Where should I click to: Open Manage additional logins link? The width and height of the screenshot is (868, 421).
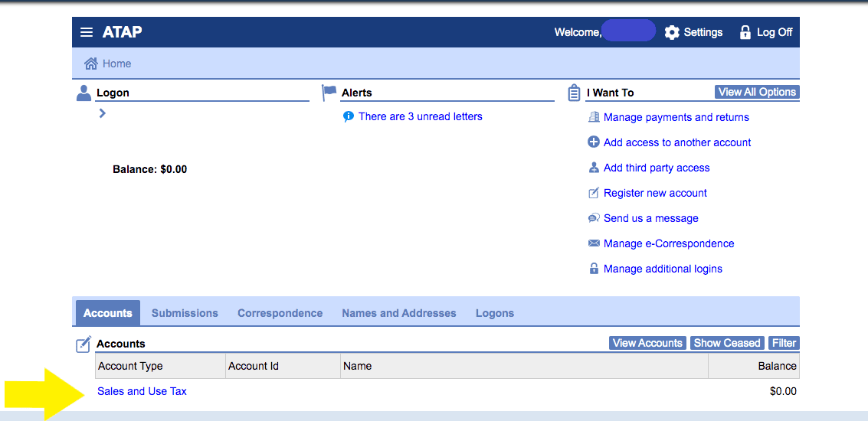(x=663, y=269)
